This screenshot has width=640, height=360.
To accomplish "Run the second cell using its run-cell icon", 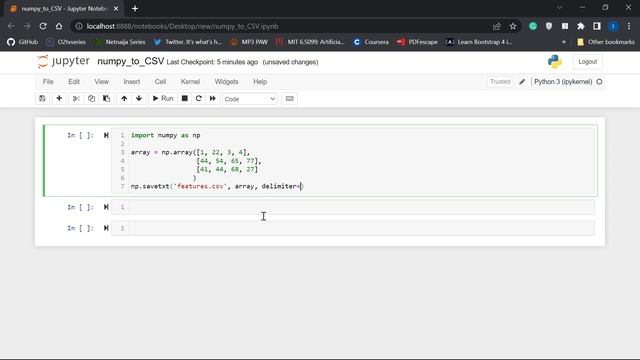I will tap(106, 207).
